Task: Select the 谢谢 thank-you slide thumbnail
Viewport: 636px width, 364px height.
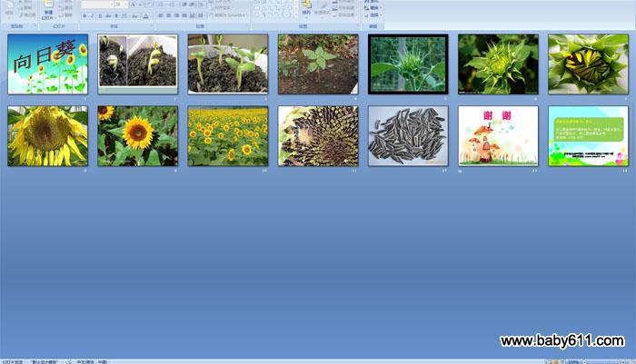Action: pos(498,135)
